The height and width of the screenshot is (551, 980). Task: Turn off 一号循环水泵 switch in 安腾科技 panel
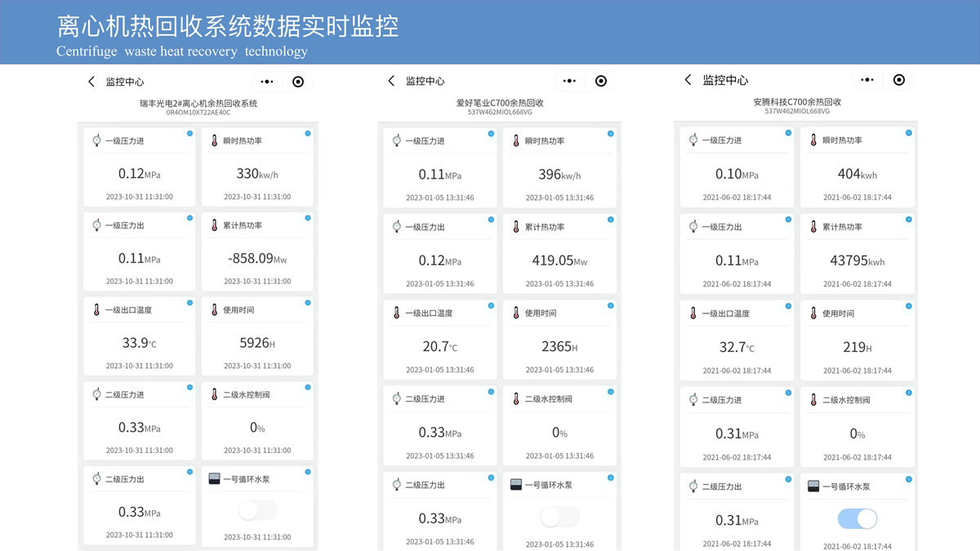point(857,518)
